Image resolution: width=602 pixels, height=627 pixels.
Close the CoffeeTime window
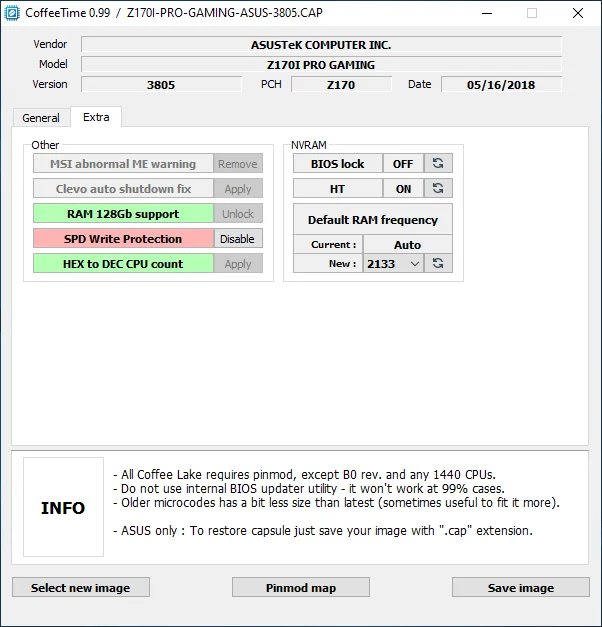point(578,13)
